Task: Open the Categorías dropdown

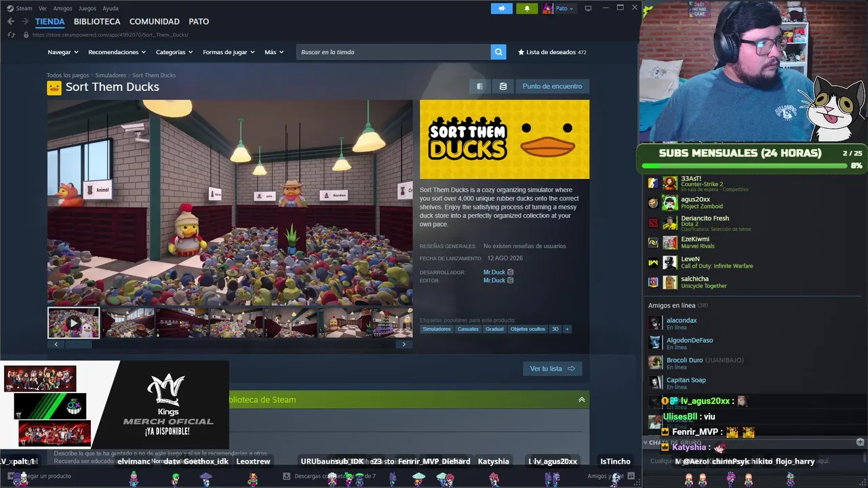Action: [x=174, y=52]
